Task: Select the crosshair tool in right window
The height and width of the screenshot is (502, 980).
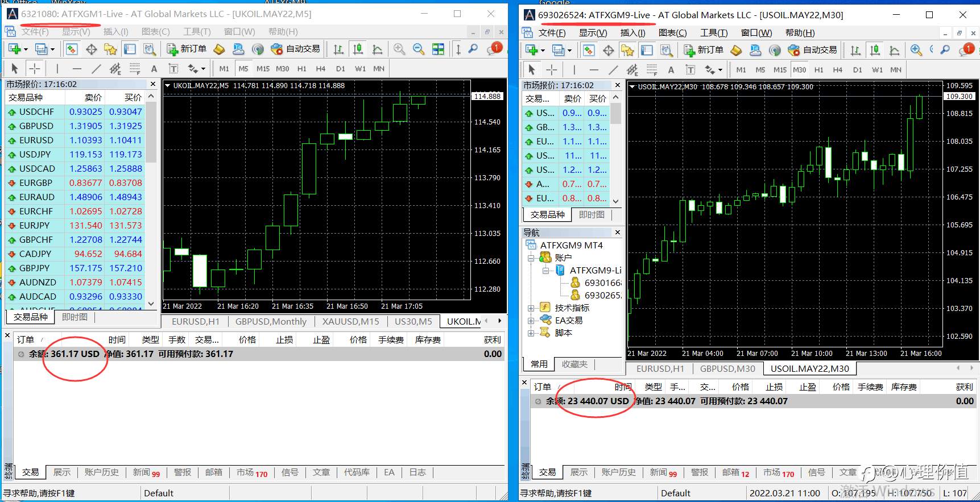Action: coord(552,70)
